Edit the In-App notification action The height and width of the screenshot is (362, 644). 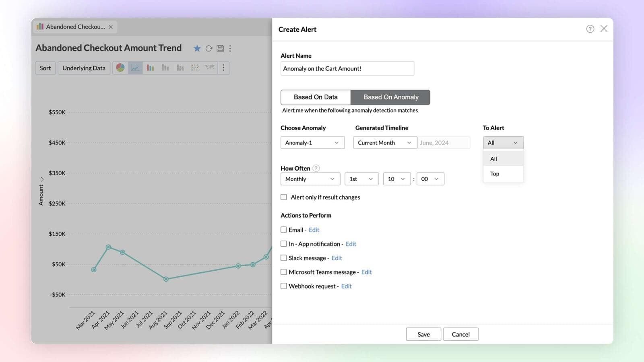[351, 244]
